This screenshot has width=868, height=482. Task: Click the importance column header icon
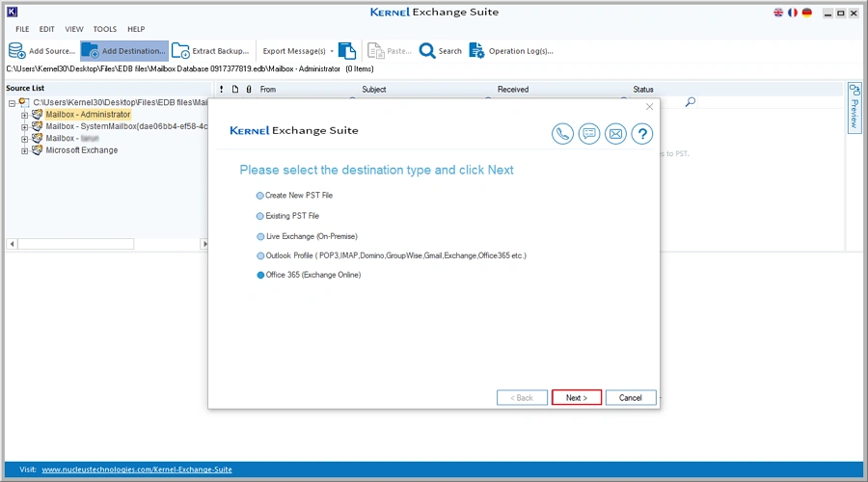coord(222,89)
